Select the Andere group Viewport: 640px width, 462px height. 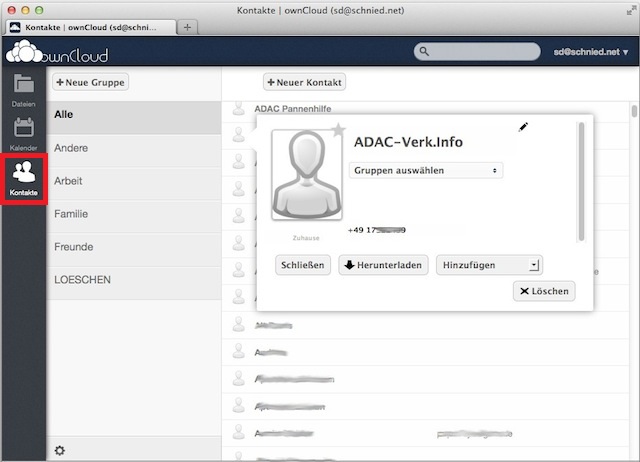[x=134, y=150]
